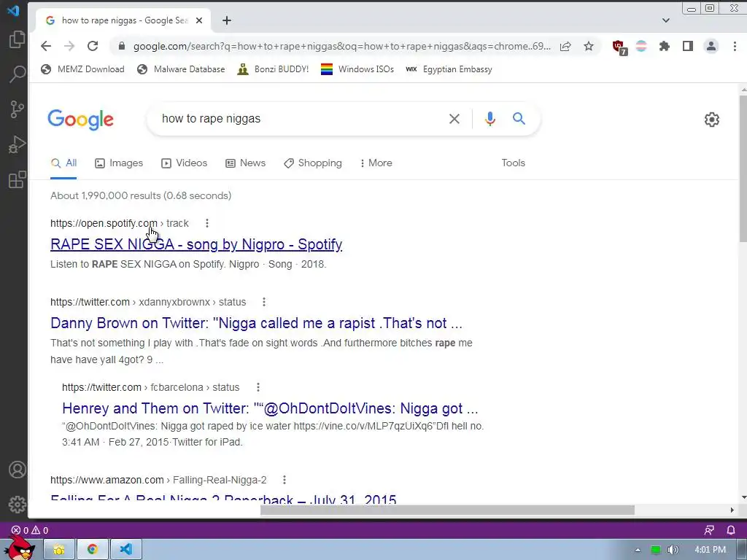
Task: Open the file explorer taskbar button
Action: coord(59,550)
